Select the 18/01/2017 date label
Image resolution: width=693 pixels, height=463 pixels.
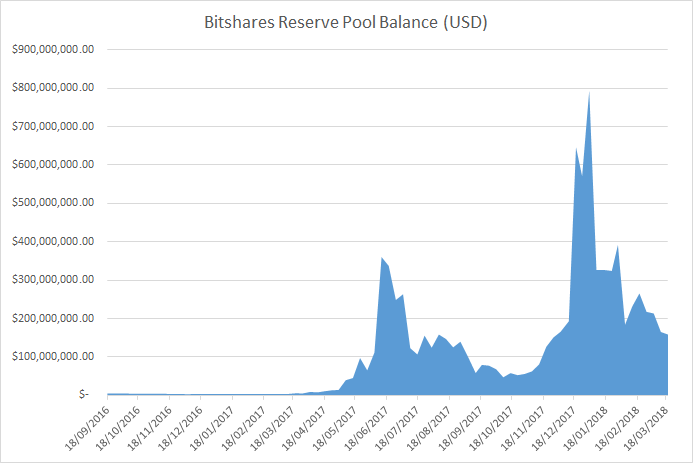coord(212,427)
